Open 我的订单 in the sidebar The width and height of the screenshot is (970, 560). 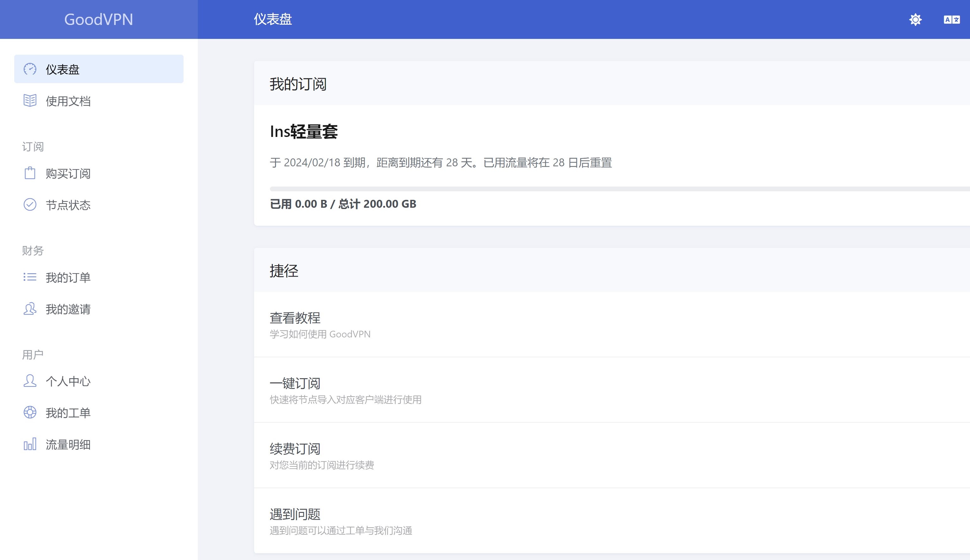(99, 277)
